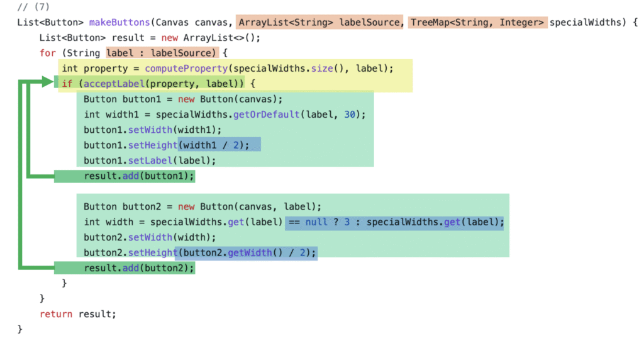This screenshot has height=338, width=644.
Task: Click the "// (7)" comment
Action: [x=33, y=8]
